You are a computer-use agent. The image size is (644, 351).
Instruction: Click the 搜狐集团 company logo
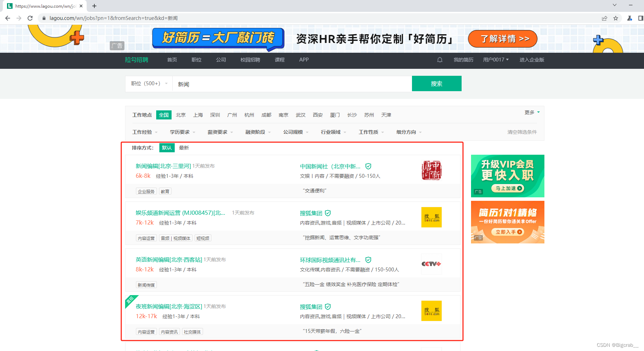point(431,217)
